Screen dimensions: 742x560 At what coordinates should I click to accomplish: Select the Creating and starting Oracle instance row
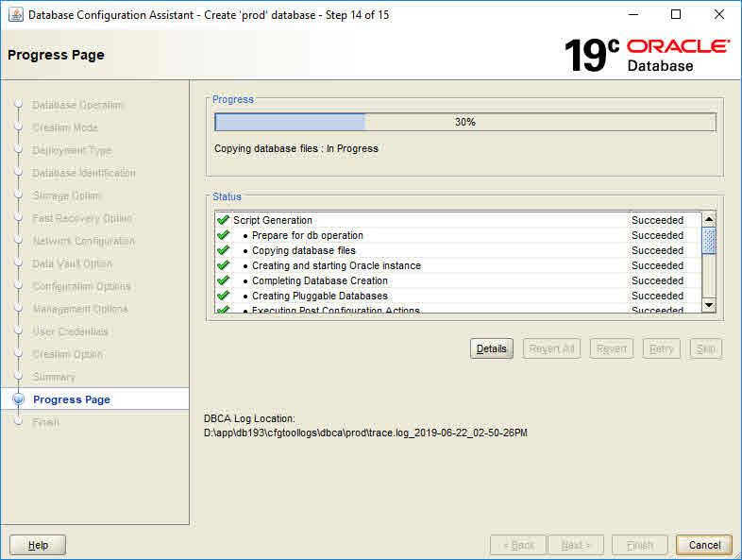coord(336,265)
